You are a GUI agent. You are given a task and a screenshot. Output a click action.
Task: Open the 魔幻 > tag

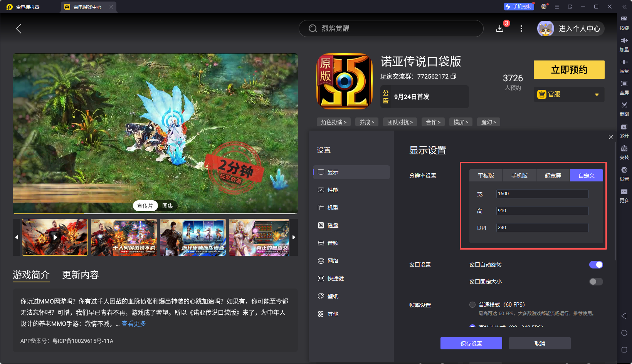[x=489, y=122]
